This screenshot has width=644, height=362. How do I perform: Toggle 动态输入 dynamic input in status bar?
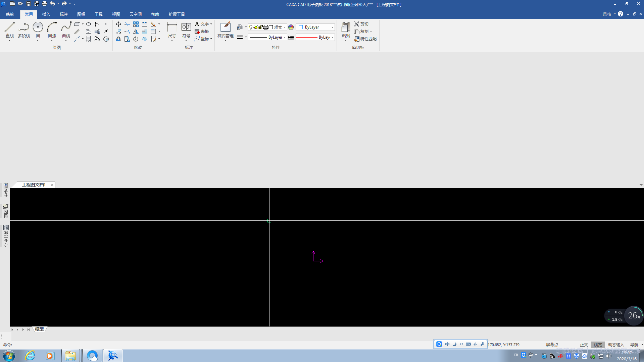[616, 345]
